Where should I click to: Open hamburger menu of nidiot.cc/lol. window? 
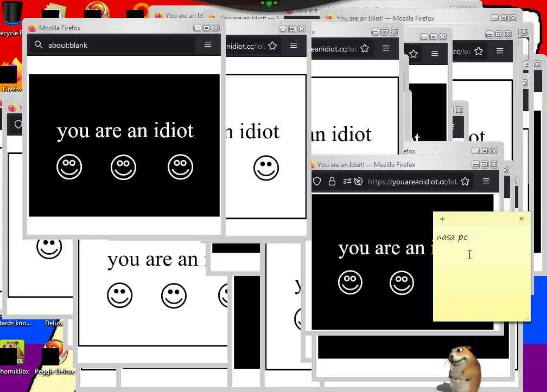(x=294, y=46)
